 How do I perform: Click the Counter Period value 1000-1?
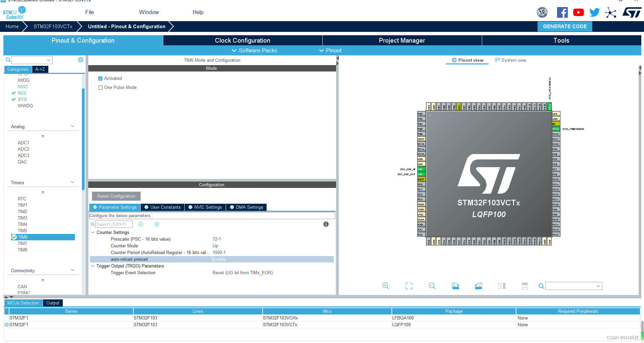coord(219,253)
